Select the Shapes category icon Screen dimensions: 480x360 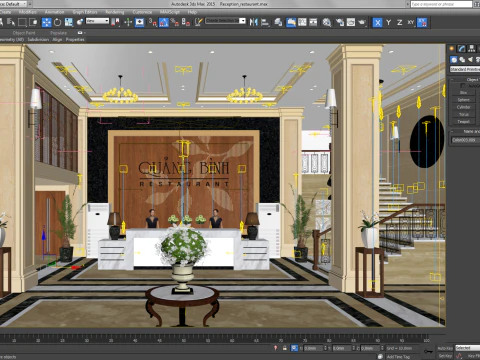coord(462,60)
